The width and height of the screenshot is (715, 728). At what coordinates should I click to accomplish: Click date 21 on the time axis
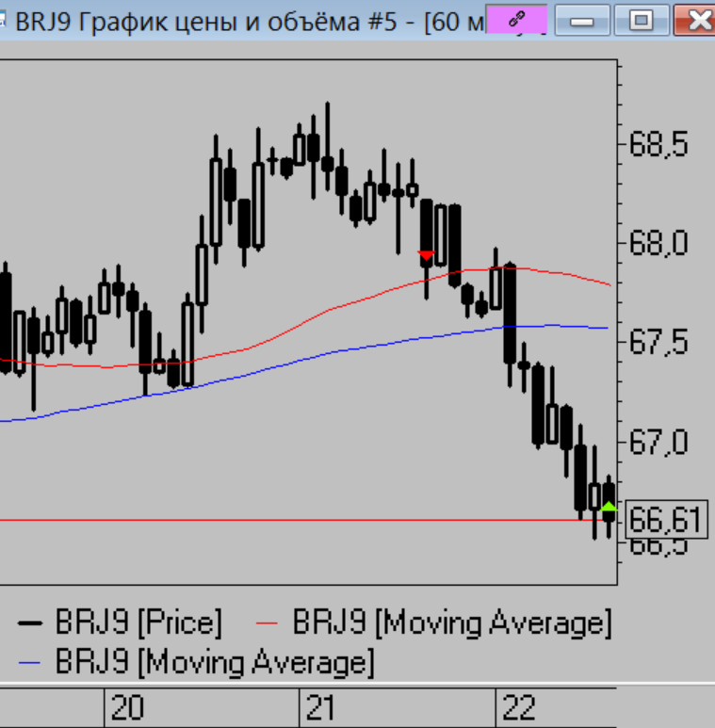tap(321, 708)
